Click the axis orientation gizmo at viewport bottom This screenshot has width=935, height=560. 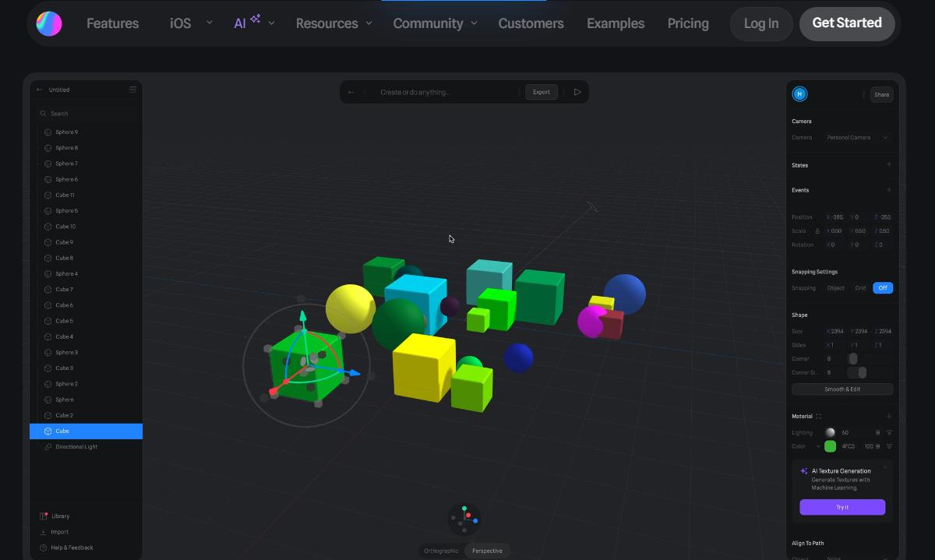[464, 519]
